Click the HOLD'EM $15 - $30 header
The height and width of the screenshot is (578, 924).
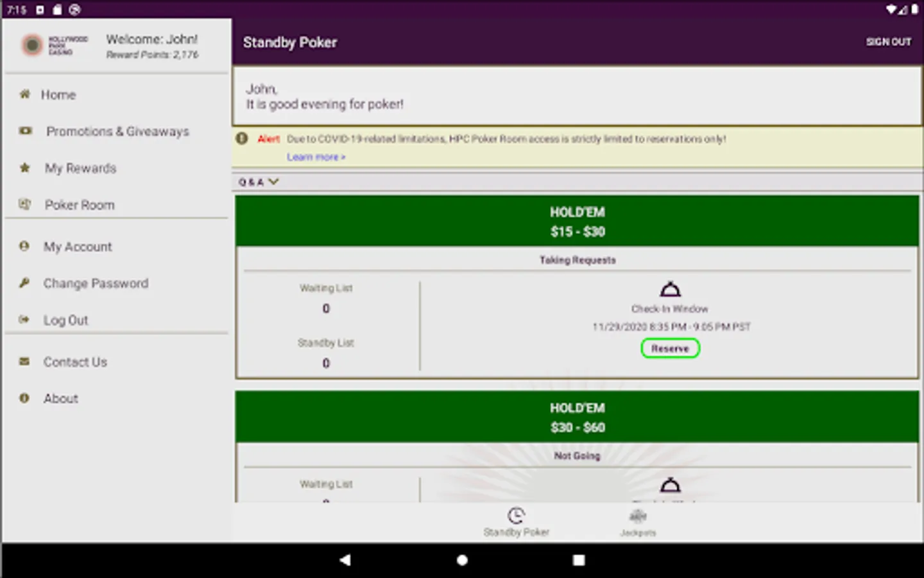(x=577, y=222)
